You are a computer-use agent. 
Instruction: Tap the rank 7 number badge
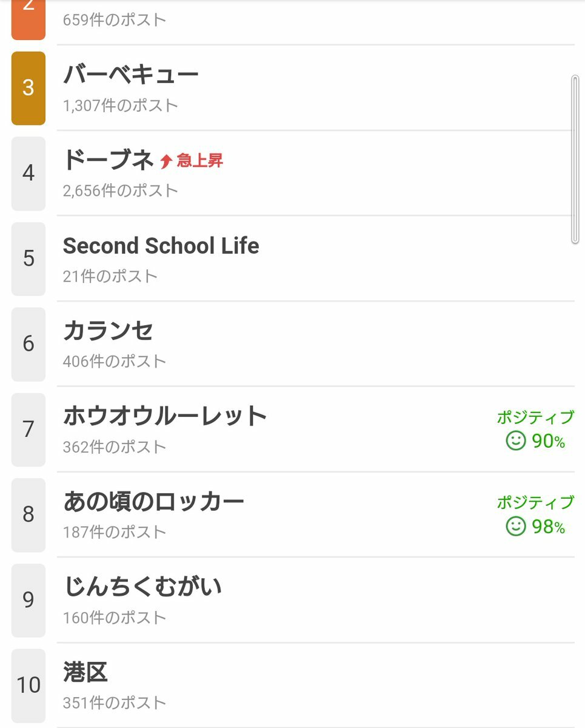28,430
